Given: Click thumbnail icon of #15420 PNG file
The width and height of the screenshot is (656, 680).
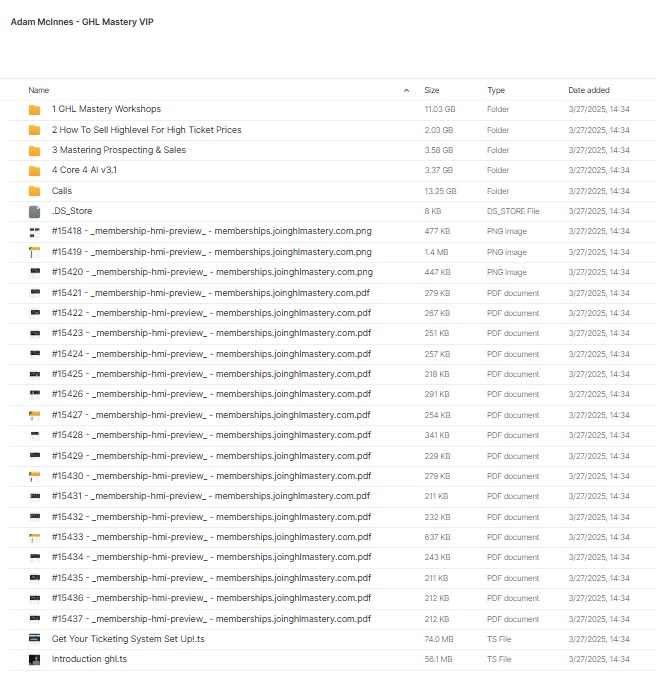Looking at the screenshot, I should 35,272.
